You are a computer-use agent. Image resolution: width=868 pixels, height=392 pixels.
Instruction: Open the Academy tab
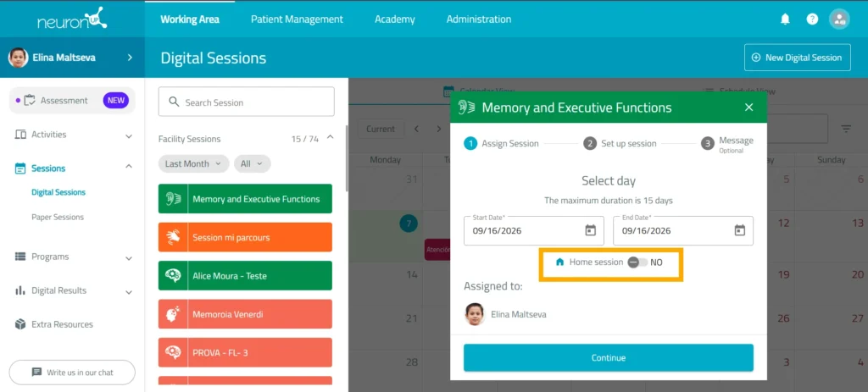coord(395,19)
